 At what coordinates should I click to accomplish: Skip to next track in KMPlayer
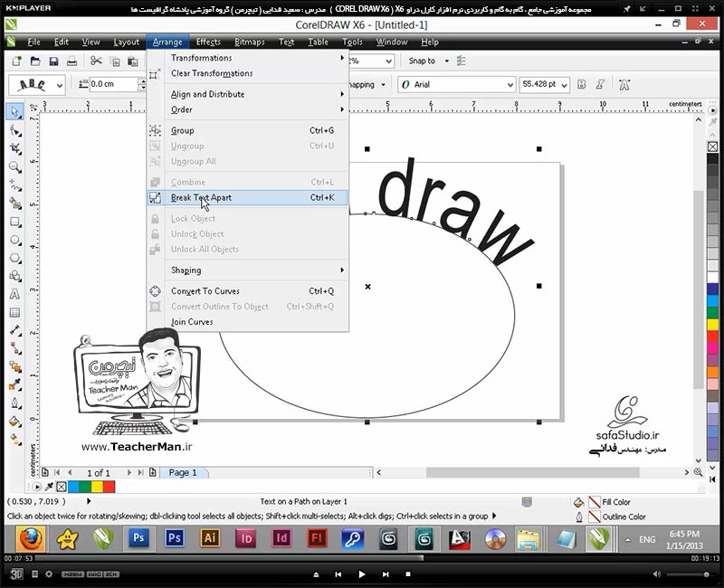tap(386, 574)
